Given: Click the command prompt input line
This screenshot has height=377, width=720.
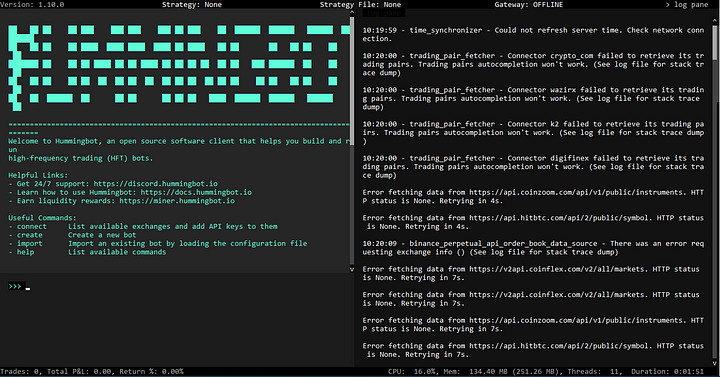Looking at the screenshot, I should point(177,287).
